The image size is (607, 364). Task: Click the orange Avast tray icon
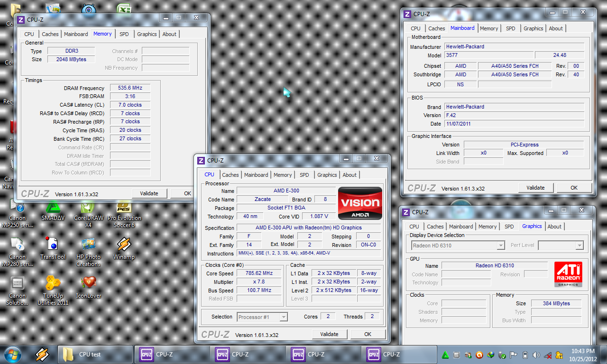click(x=479, y=355)
